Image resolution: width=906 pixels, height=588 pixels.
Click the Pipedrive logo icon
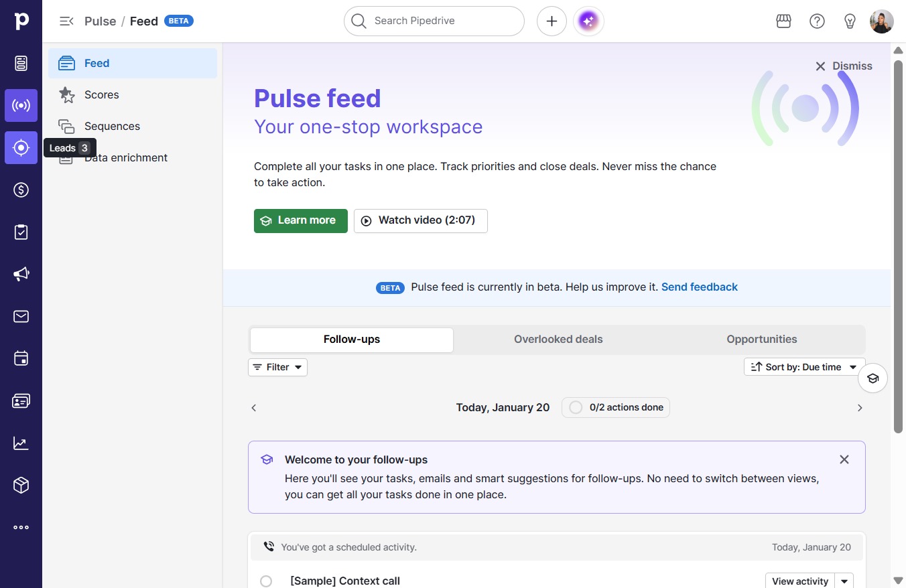pos(21,21)
